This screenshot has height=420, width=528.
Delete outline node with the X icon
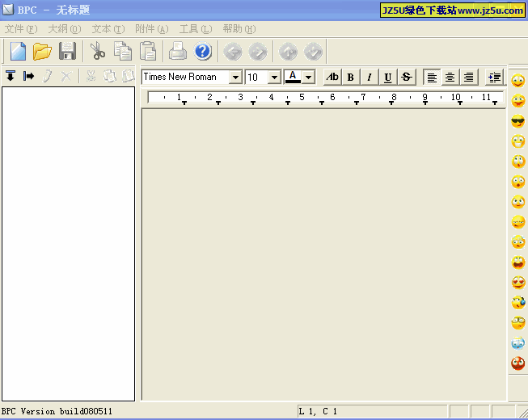(x=66, y=76)
